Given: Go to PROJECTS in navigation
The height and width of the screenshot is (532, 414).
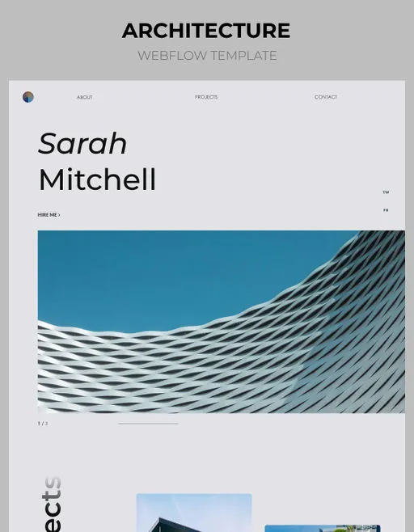Looking at the screenshot, I should pyautogui.click(x=206, y=97).
